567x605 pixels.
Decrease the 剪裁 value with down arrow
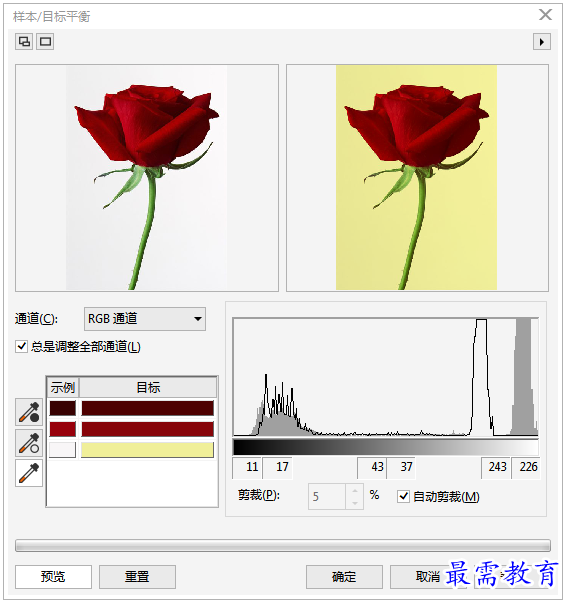(x=355, y=503)
